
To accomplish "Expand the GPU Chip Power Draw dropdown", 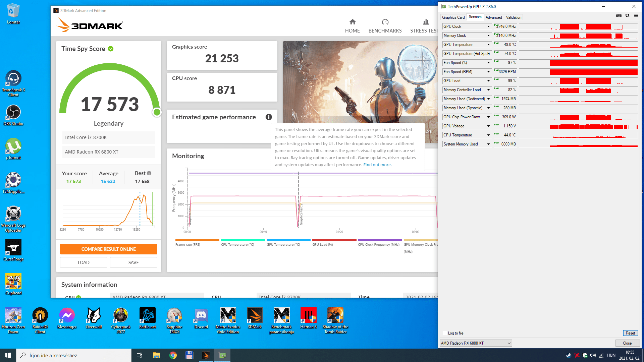I will (x=488, y=117).
